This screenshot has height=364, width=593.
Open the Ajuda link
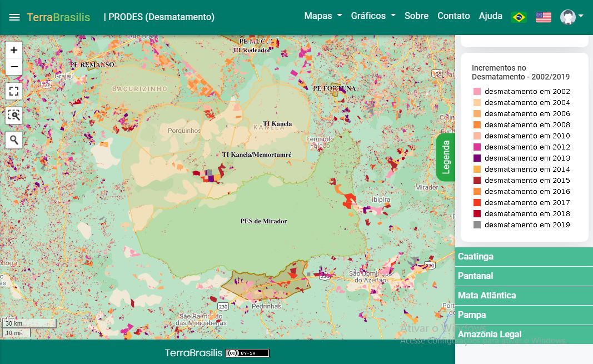[x=490, y=16]
